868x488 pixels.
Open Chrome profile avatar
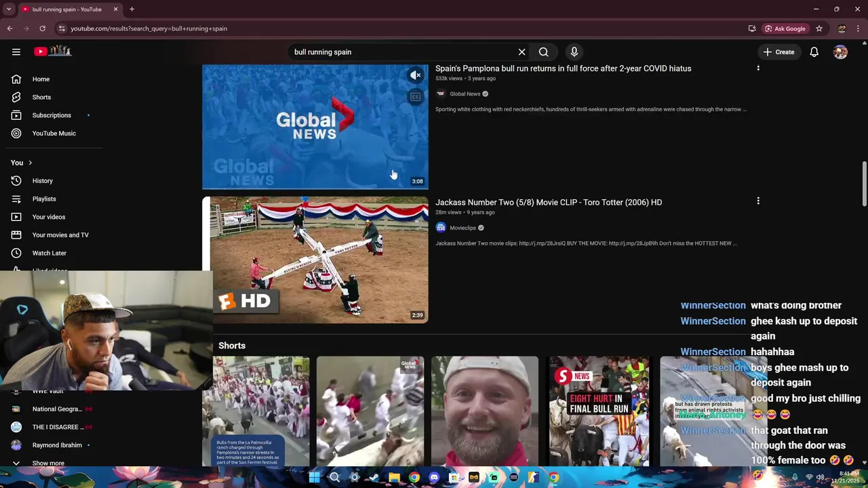[842, 28]
